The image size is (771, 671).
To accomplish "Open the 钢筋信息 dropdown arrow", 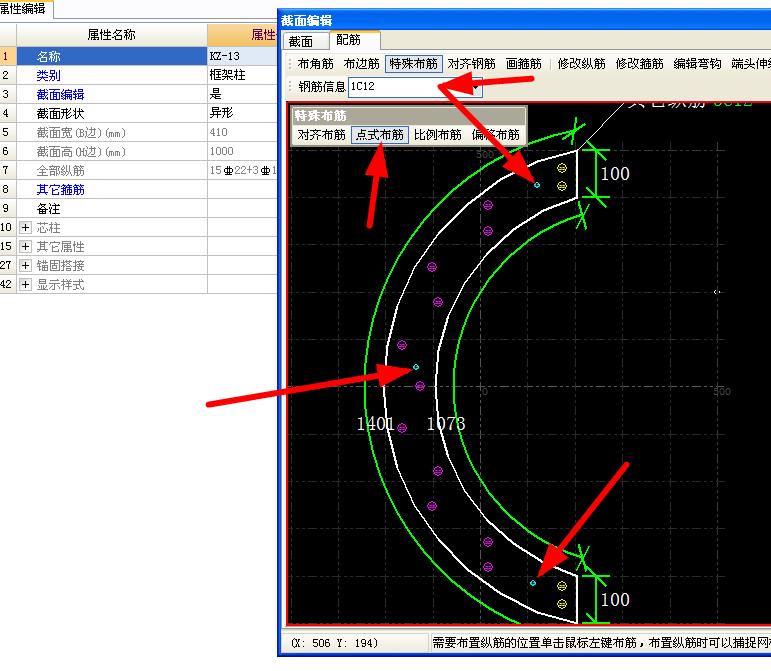I will [x=476, y=88].
